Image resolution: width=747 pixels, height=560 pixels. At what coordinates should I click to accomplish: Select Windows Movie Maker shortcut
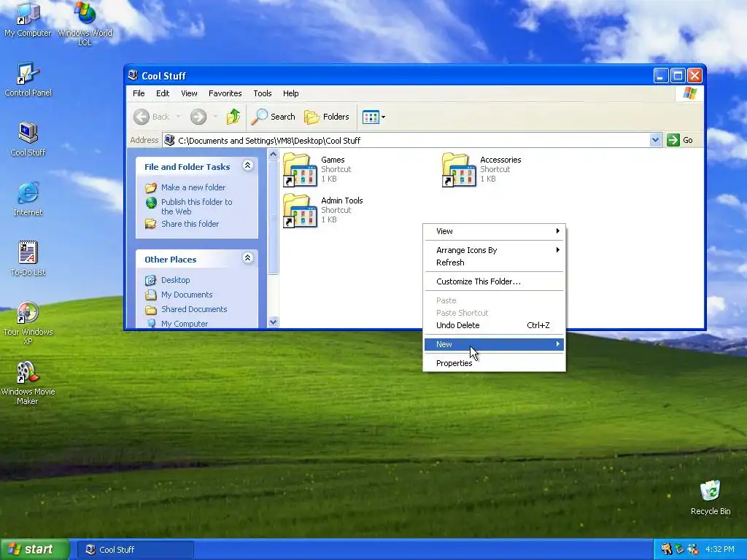click(x=28, y=383)
